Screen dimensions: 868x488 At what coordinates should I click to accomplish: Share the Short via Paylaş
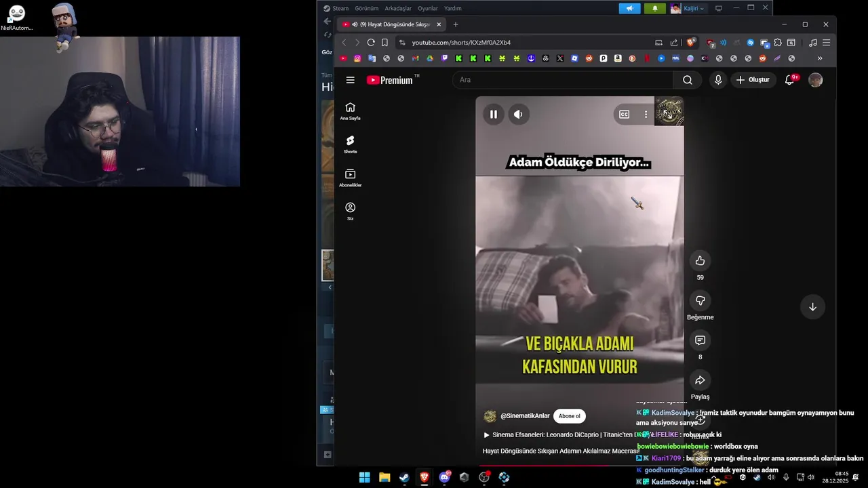700,380
